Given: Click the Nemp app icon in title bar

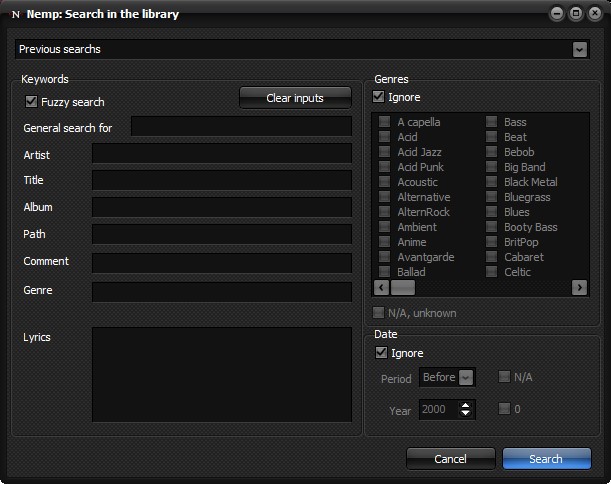Looking at the screenshot, I should pyautogui.click(x=15, y=14).
